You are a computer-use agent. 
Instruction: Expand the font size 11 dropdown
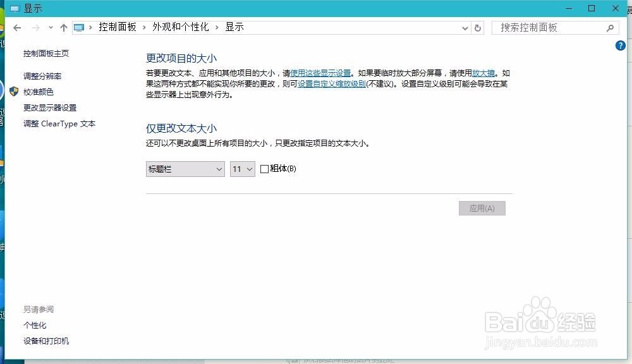coord(242,169)
